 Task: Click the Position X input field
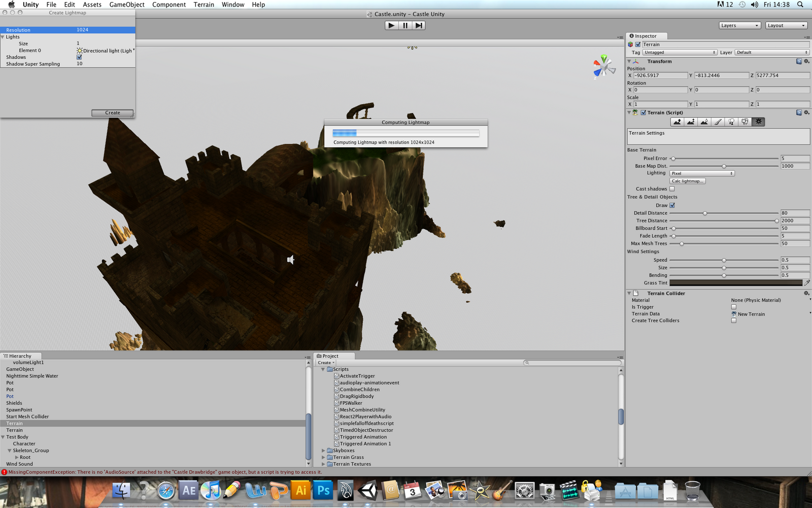660,76
